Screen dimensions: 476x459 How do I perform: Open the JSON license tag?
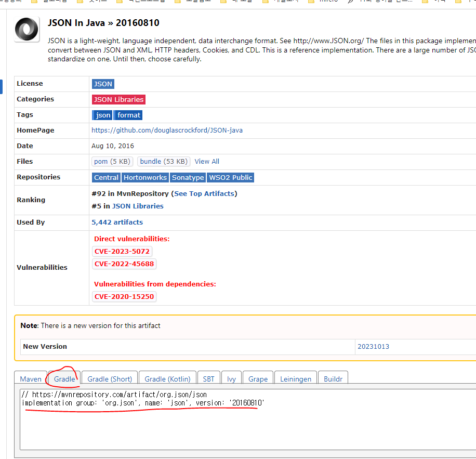tap(103, 84)
